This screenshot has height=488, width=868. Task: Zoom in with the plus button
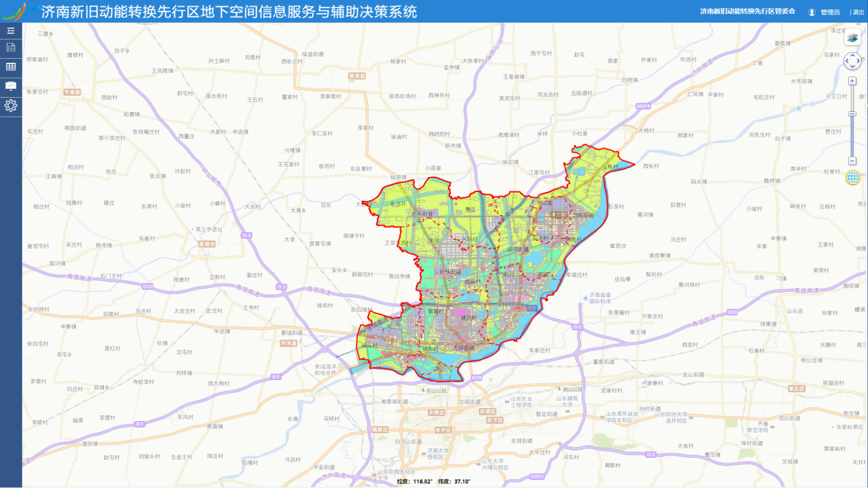852,80
